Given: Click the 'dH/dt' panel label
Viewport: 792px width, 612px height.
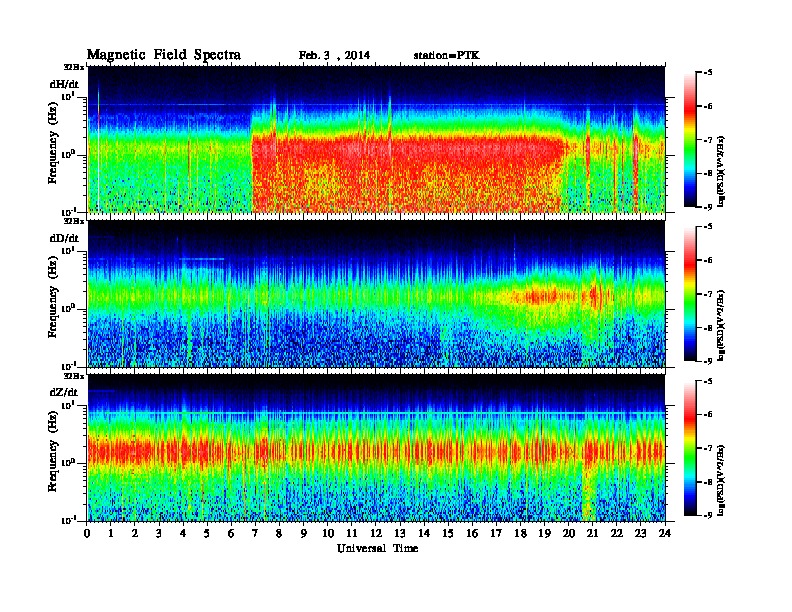Looking at the screenshot, I should click(x=64, y=84).
